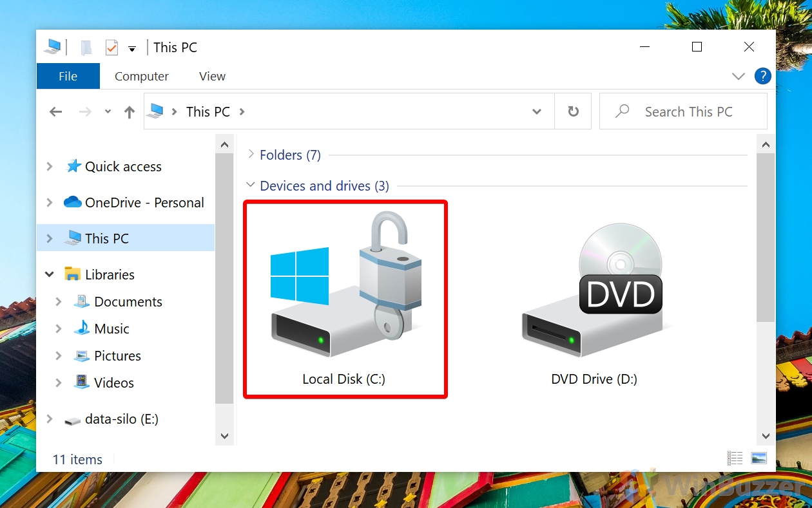This screenshot has height=508, width=812.
Task: Click the Properties checkmark quick access icon
Action: (111, 48)
